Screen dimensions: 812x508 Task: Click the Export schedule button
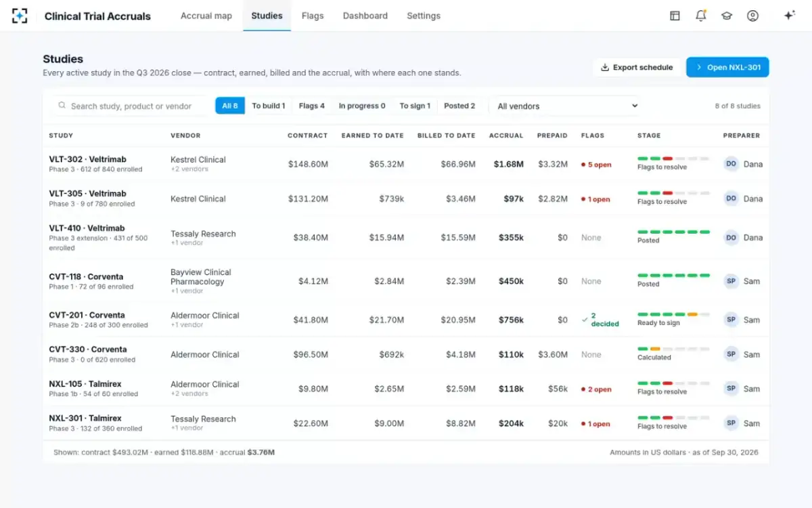(x=637, y=67)
